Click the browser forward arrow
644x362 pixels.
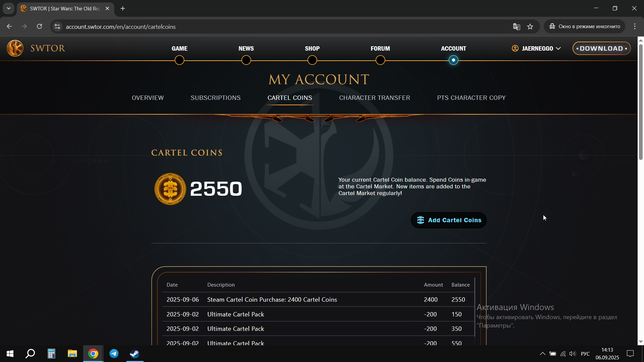coord(24,26)
